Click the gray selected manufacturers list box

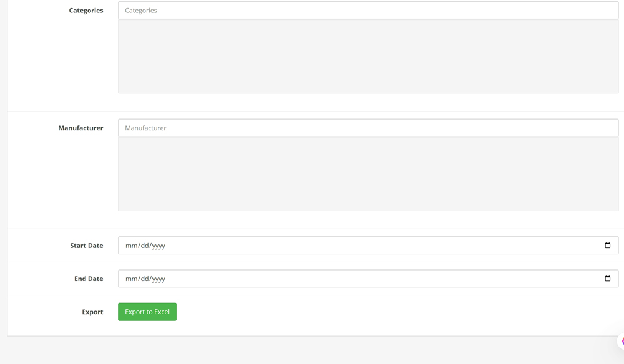[x=368, y=174]
